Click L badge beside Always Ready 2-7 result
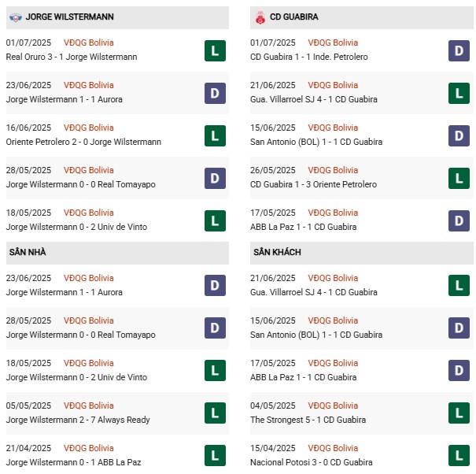The width and height of the screenshot is (476, 474). click(x=215, y=413)
